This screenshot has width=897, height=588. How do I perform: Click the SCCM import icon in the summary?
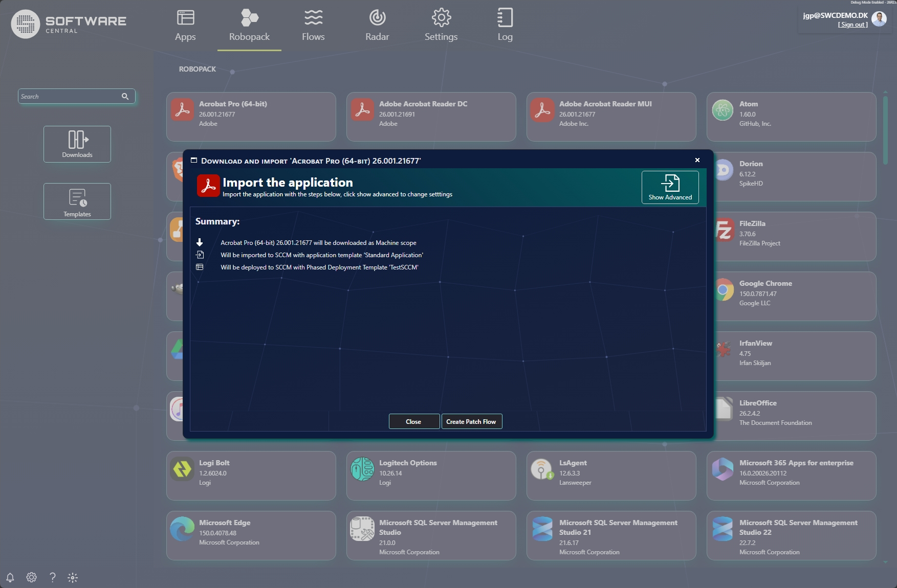[200, 255]
